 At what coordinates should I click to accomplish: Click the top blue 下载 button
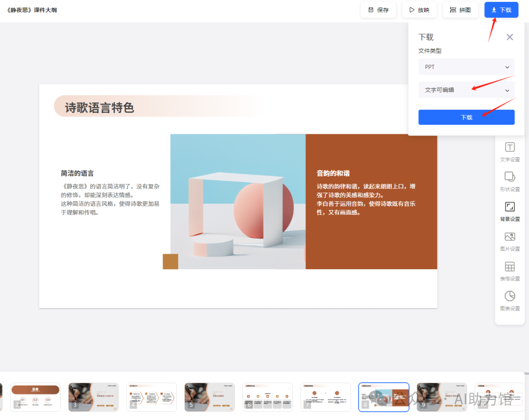502,10
